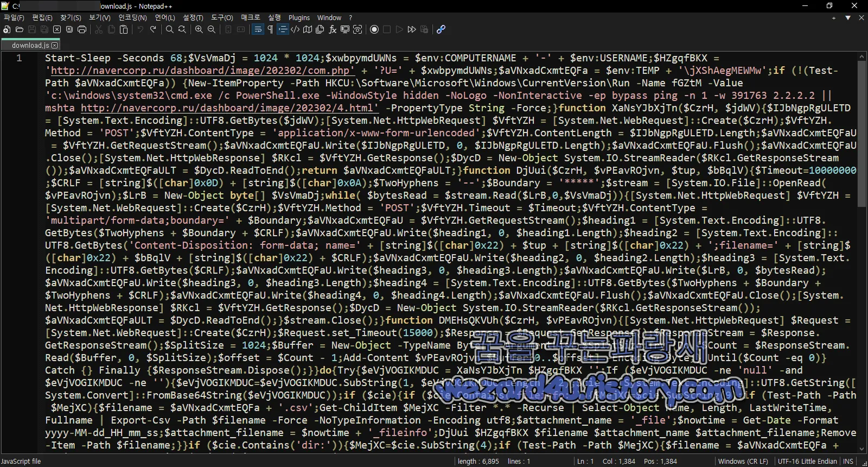Click the Copy toolbar icon
This screenshot has width=868, height=467.
click(111, 29)
